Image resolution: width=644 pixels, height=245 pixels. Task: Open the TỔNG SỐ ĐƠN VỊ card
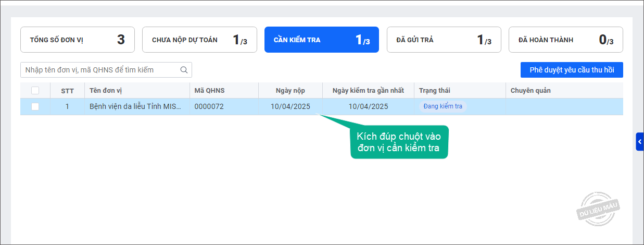click(x=77, y=40)
